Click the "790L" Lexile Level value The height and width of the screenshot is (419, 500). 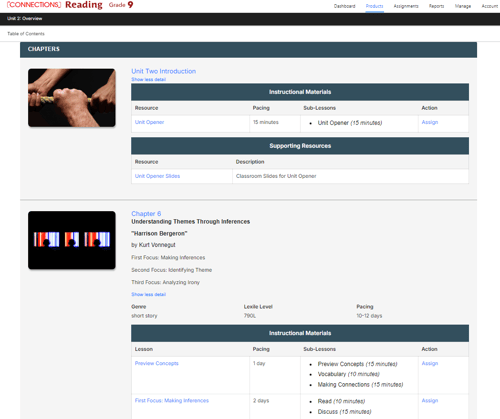pyautogui.click(x=250, y=316)
